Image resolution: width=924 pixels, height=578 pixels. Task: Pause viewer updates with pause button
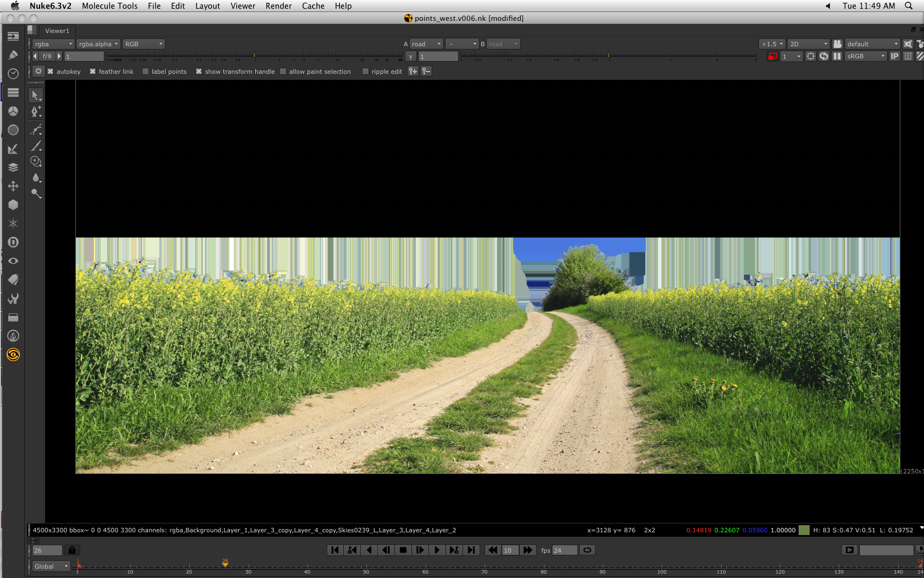[x=837, y=56]
